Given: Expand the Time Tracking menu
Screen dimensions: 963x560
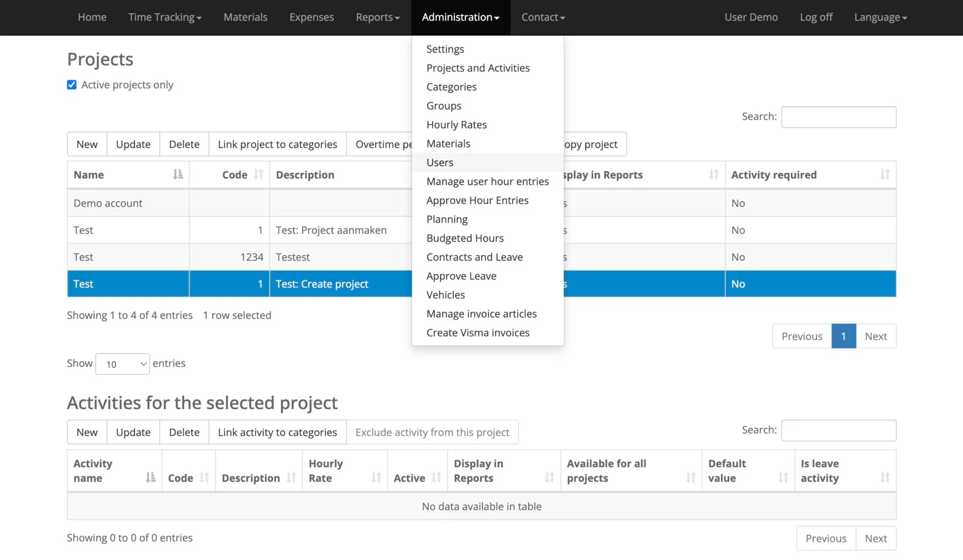Looking at the screenshot, I should (x=165, y=18).
